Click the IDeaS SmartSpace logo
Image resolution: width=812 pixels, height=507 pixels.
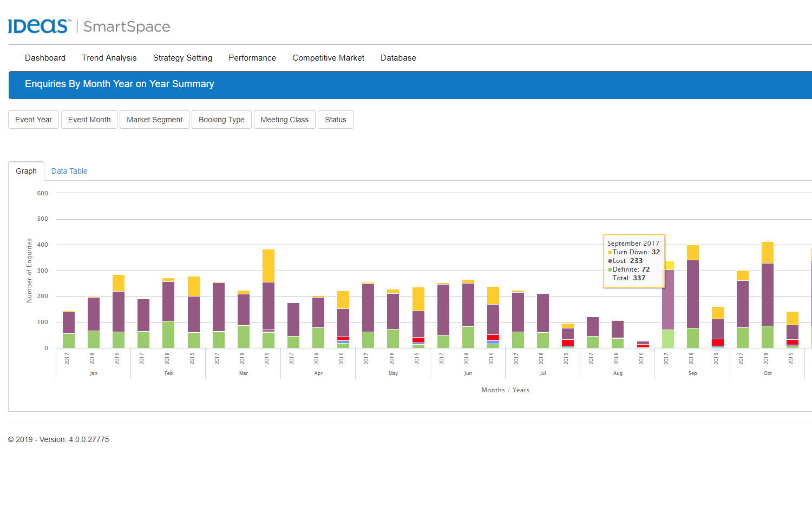point(89,26)
